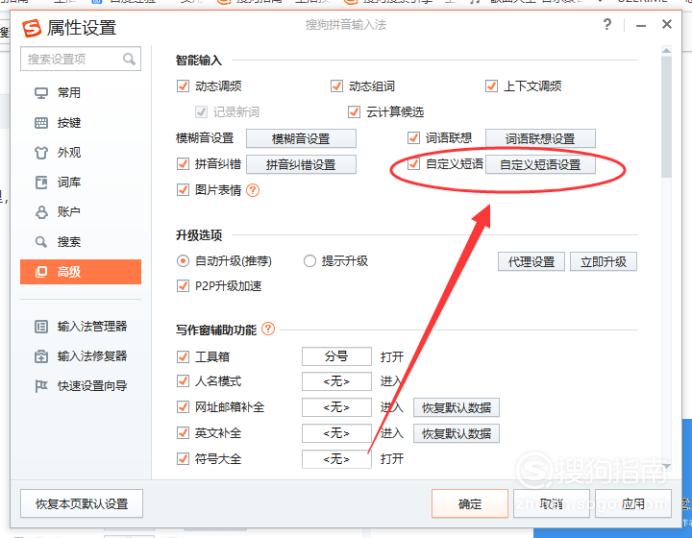Click the settings panel vertical scrollbar thumb
The image size is (692, 538).
click(x=666, y=116)
